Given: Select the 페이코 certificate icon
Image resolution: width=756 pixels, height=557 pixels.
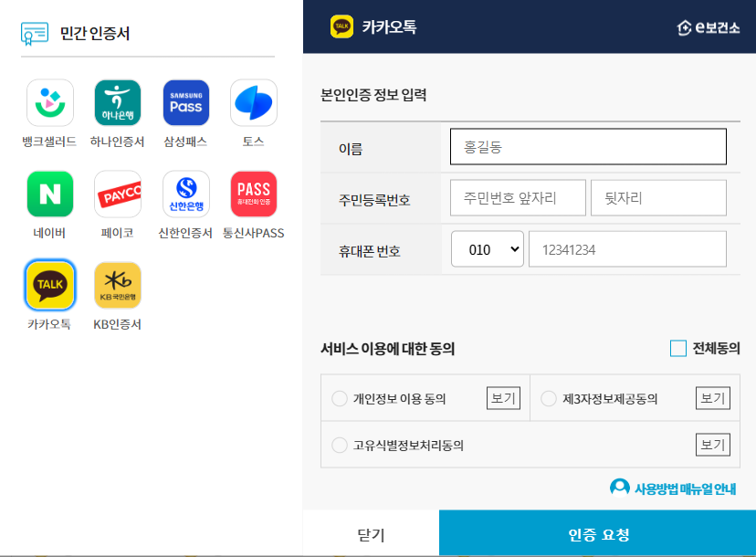Looking at the screenshot, I should [x=118, y=194].
